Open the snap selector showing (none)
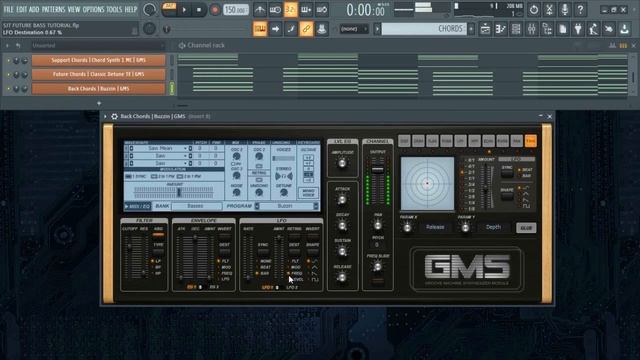The image size is (640, 360). coord(353,29)
